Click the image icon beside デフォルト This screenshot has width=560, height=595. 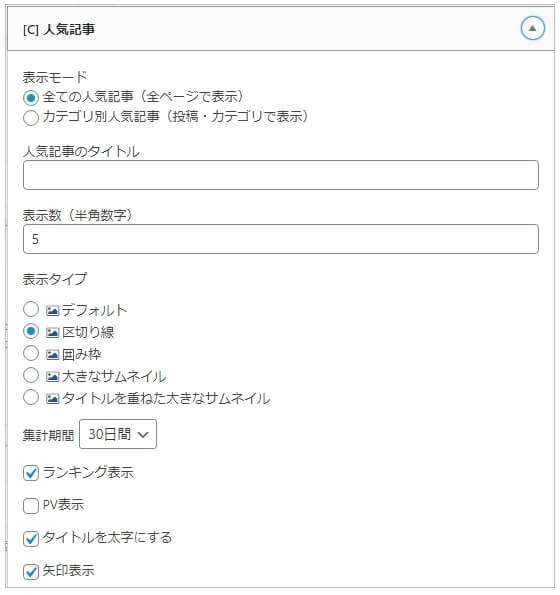coord(52,311)
